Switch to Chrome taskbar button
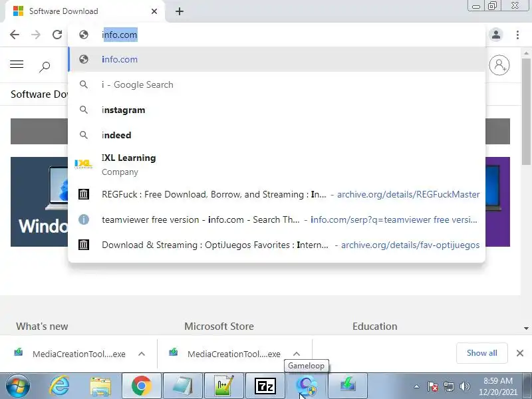The image size is (532, 399). click(142, 386)
